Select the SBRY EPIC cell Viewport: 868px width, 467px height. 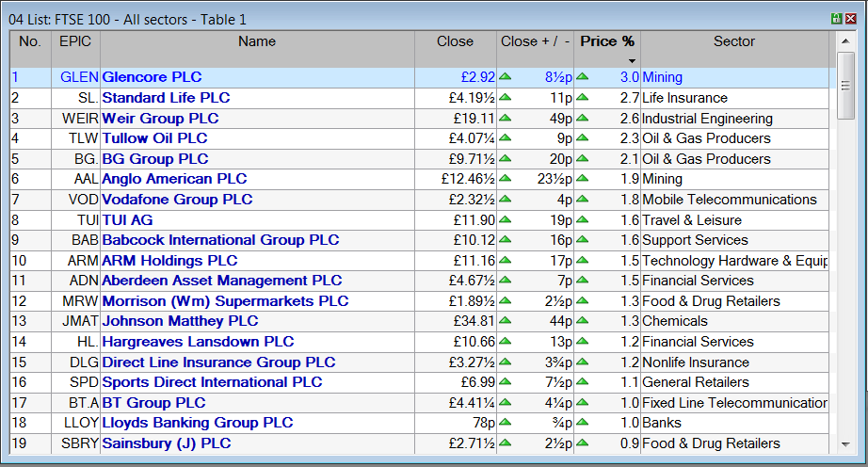click(76, 443)
